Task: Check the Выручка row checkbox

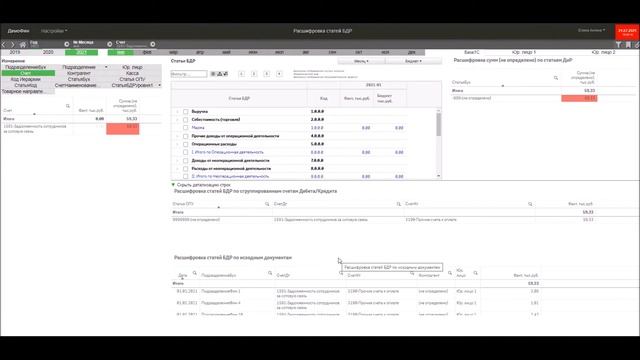Action: click(x=186, y=111)
